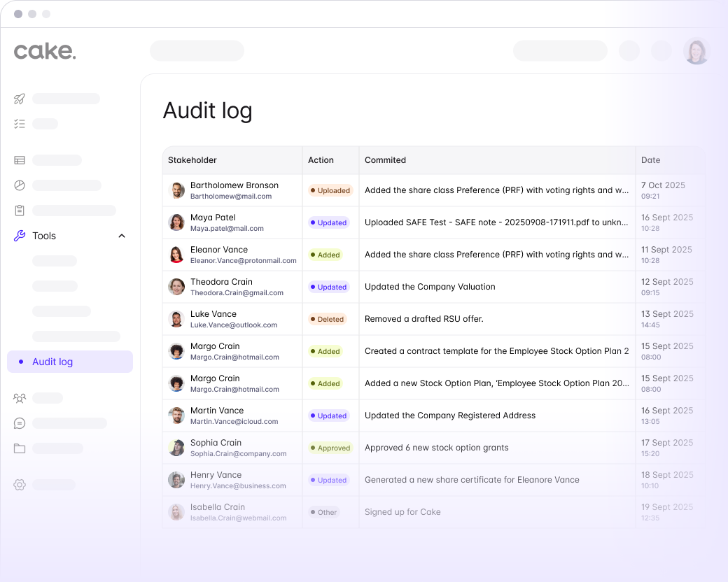Screen dimensions: 728x582
Task: Open the clipboard icon in the sidebar
Action: (19, 210)
